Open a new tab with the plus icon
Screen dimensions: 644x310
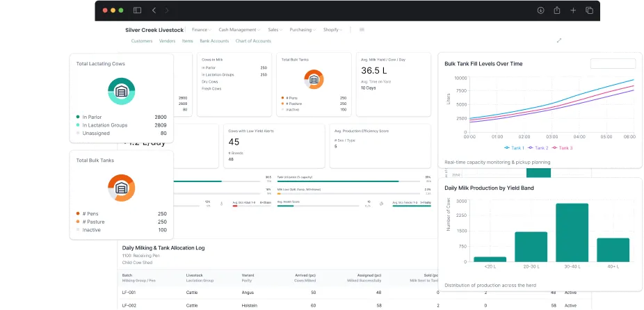[x=573, y=10]
